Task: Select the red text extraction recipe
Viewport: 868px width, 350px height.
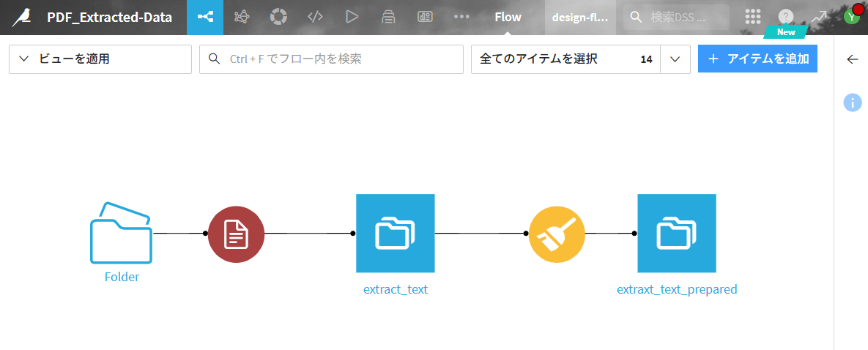Action: pos(236,234)
